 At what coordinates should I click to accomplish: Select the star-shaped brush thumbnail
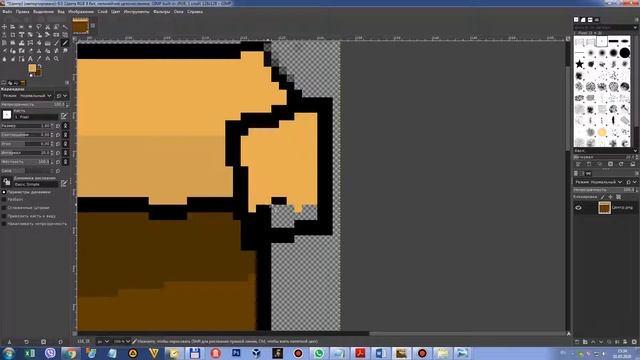(x=579, y=64)
